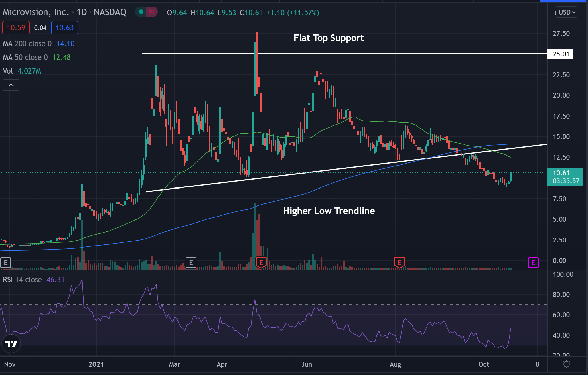Viewport: 588px width, 375px height.
Task: Click the blue buy price 10.63 button
Action: pos(65,28)
